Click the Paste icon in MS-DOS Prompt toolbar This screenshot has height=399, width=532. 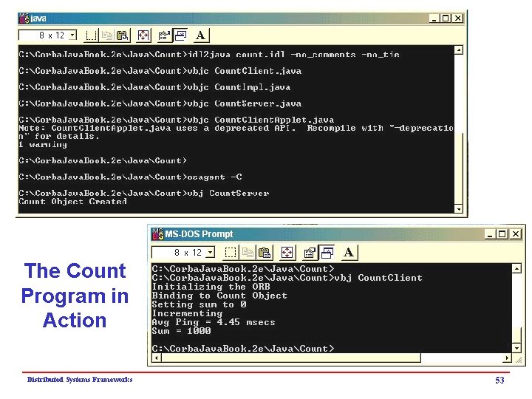point(265,253)
